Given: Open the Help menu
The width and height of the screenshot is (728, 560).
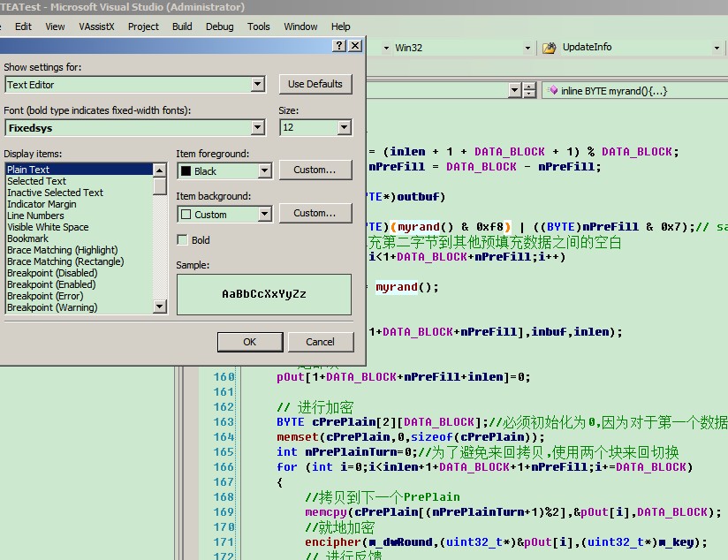Looking at the screenshot, I should click(x=340, y=26).
